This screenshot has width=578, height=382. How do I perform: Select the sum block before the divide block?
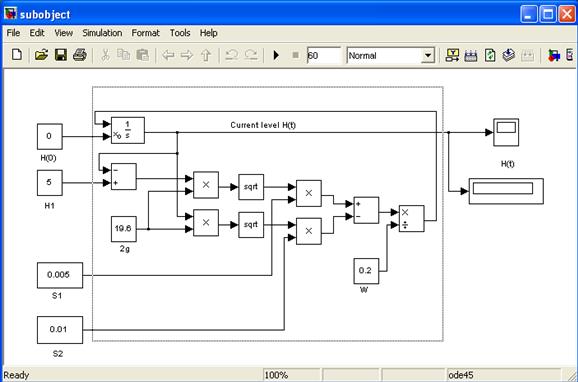(x=366, y=210)
